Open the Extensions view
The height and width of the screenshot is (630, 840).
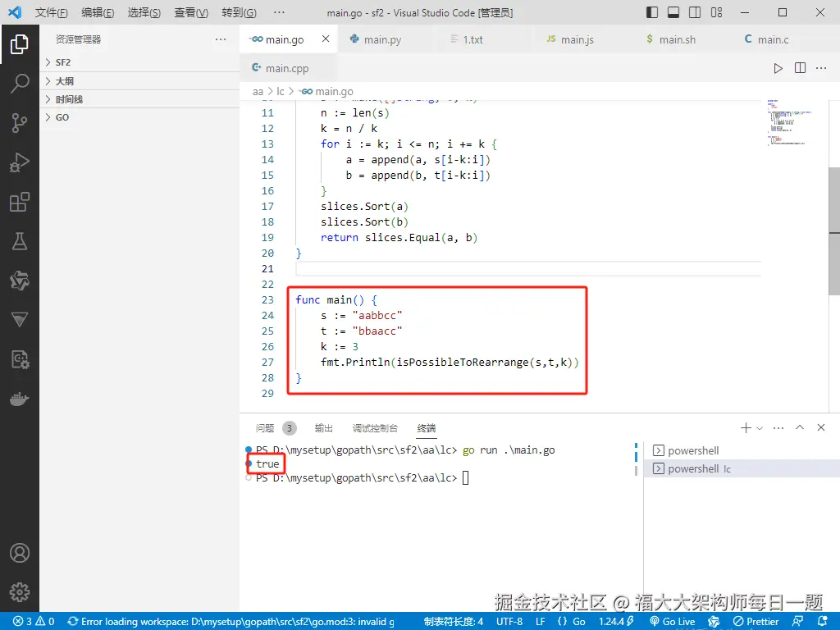(20, 202)
